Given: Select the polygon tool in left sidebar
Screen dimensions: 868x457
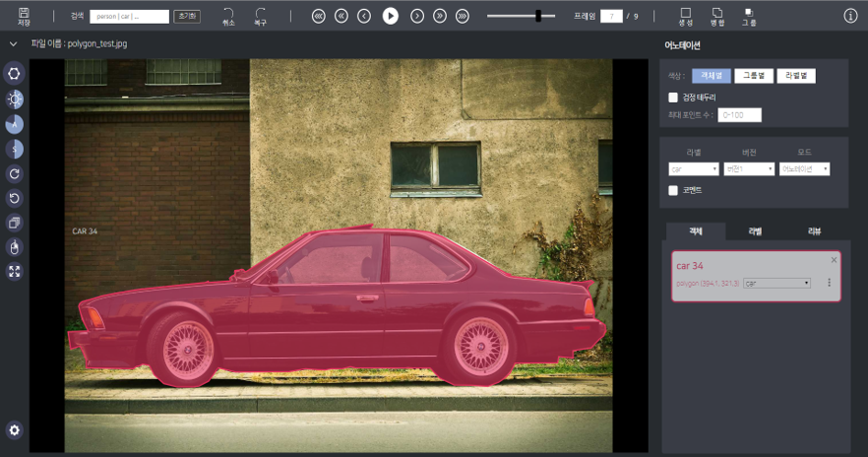Looking at the screenshot, I should pos(15,73).
